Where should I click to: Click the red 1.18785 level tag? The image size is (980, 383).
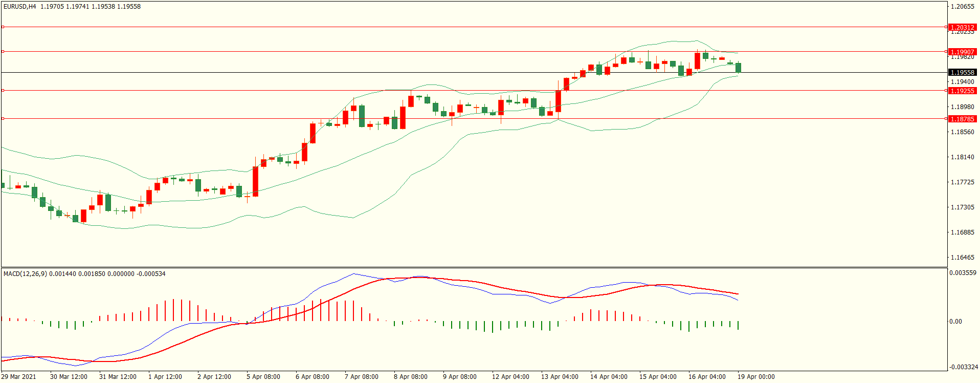(962, 119)
